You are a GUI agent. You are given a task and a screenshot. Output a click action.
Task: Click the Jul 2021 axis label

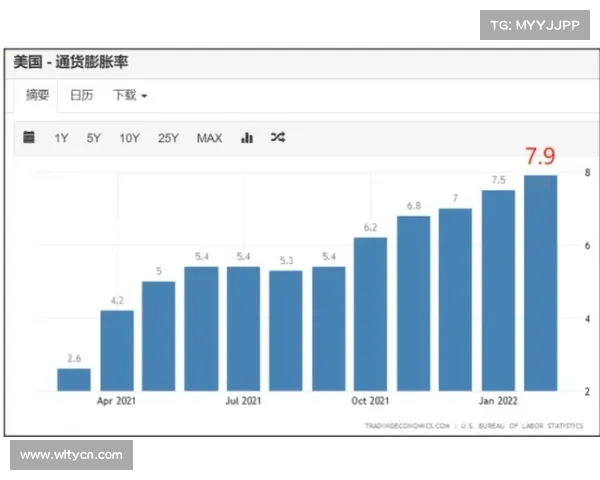(x=243, y=401)
